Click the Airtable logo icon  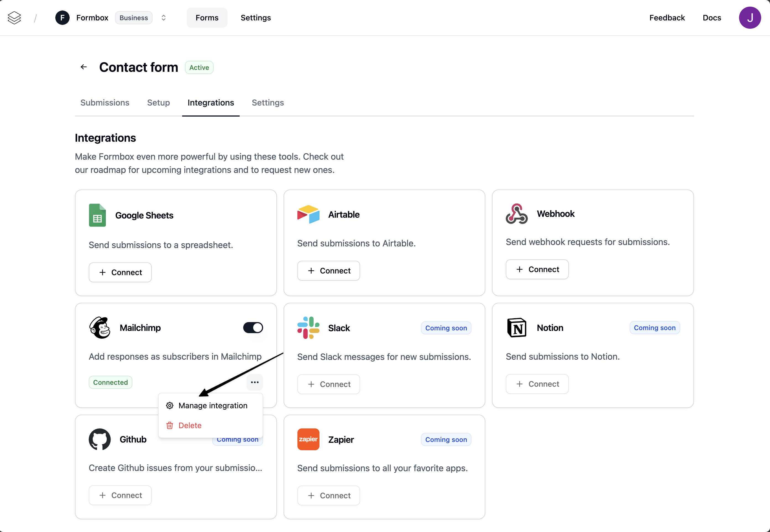point(308,214)
